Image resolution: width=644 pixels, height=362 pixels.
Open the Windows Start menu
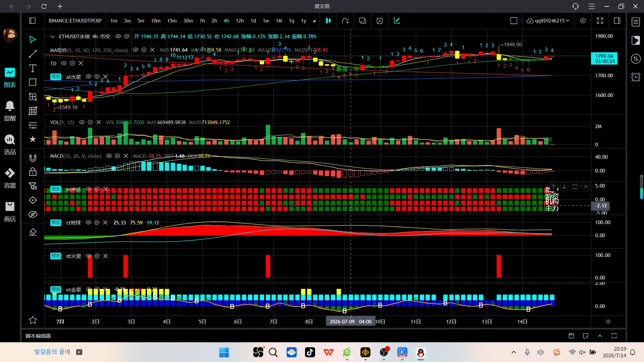pyautogui.click(x=224, y=352)
